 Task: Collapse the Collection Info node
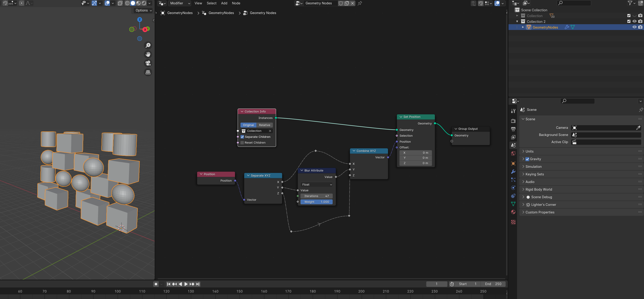point(242,112)
